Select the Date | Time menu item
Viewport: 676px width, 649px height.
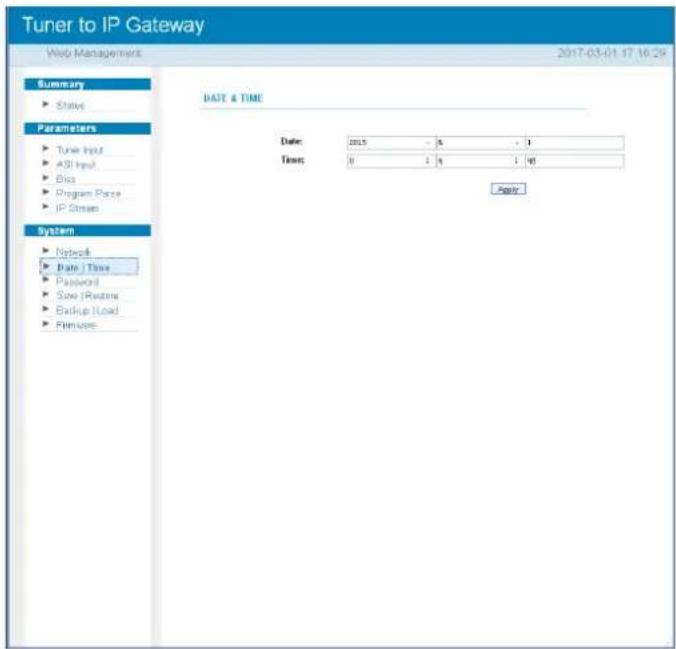[x=89, y=266]
